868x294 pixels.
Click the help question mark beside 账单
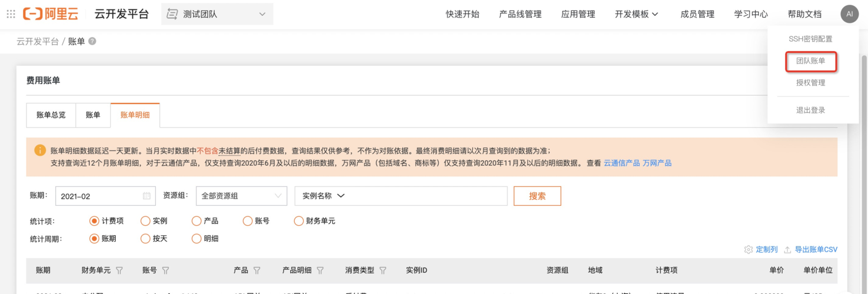pyautogui.click(x=92, y=41)
